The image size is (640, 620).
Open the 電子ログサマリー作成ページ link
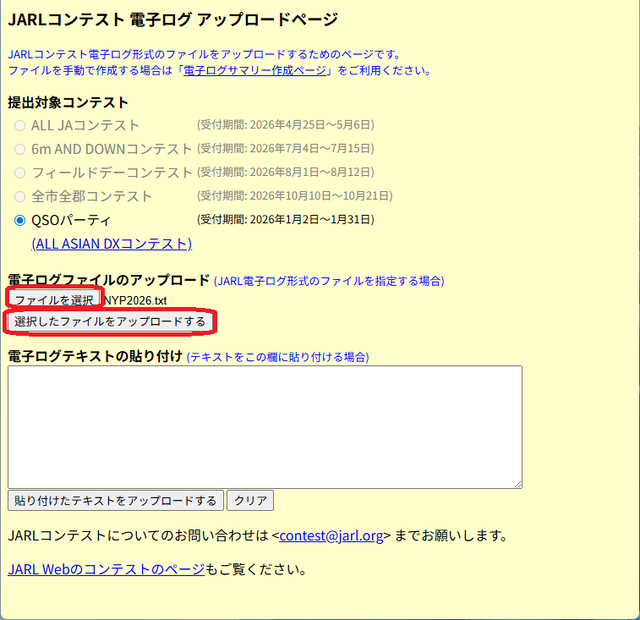[255, 71]
